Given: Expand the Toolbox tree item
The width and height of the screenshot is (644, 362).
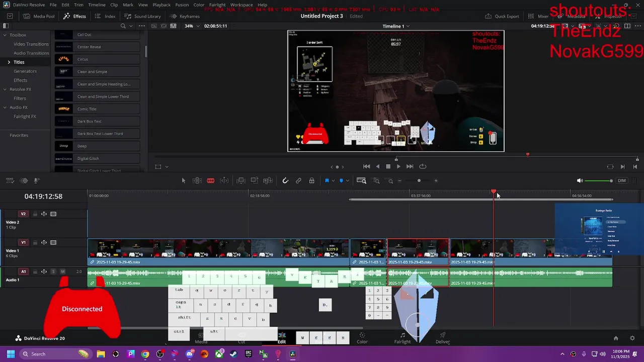Looking at the screenshot, I should (x=5, y=35).
